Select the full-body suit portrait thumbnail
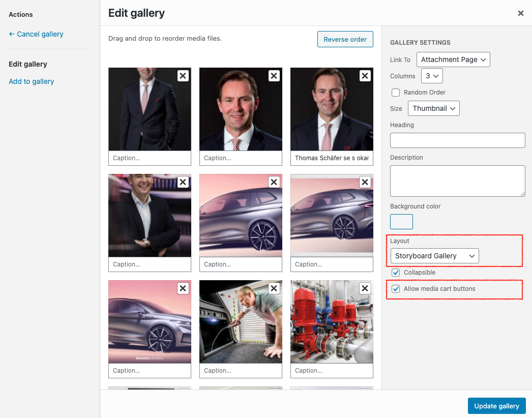532x418 pixels. (150, 109)
